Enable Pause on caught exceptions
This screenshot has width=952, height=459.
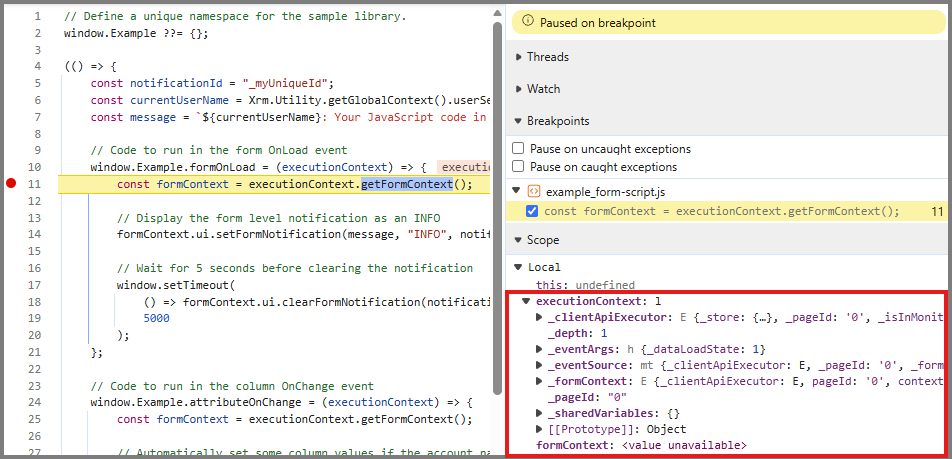coord(518,166)
